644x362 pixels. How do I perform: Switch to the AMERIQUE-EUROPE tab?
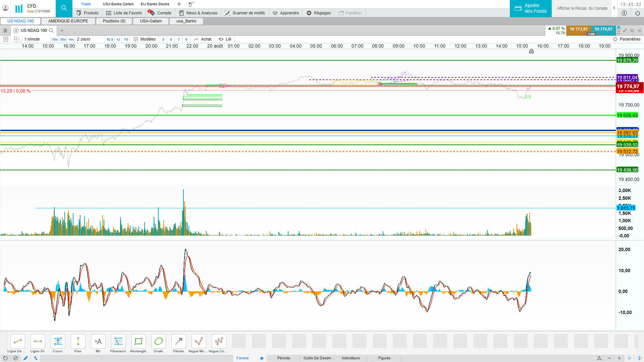68,21
